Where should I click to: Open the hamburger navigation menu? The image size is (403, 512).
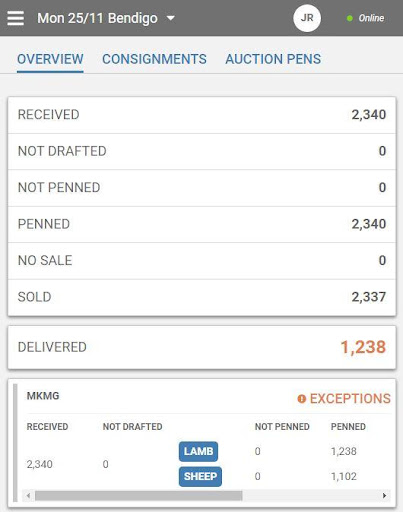(x=16, y=18)
